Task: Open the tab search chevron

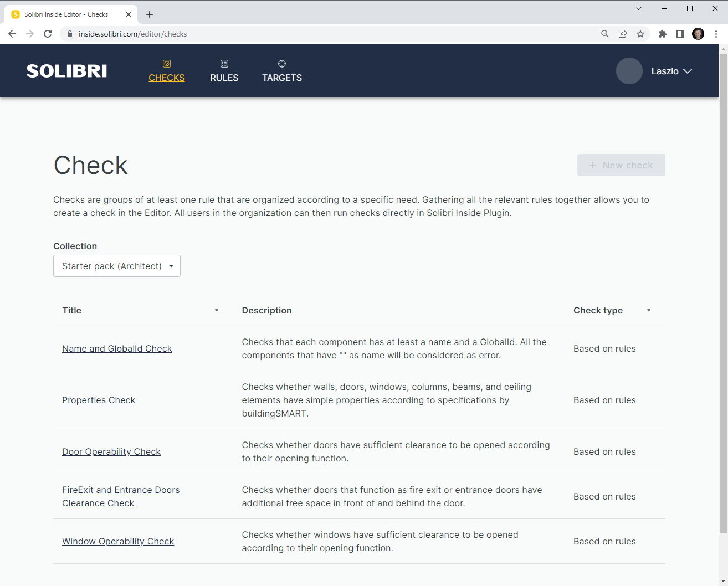Action: click(x=639, y=8)
